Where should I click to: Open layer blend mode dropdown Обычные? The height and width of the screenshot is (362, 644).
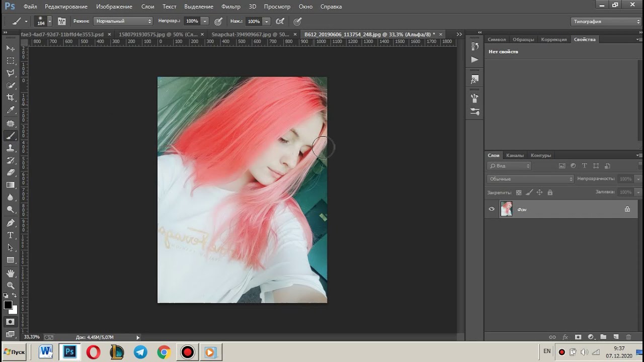click(x=530, y=179)
